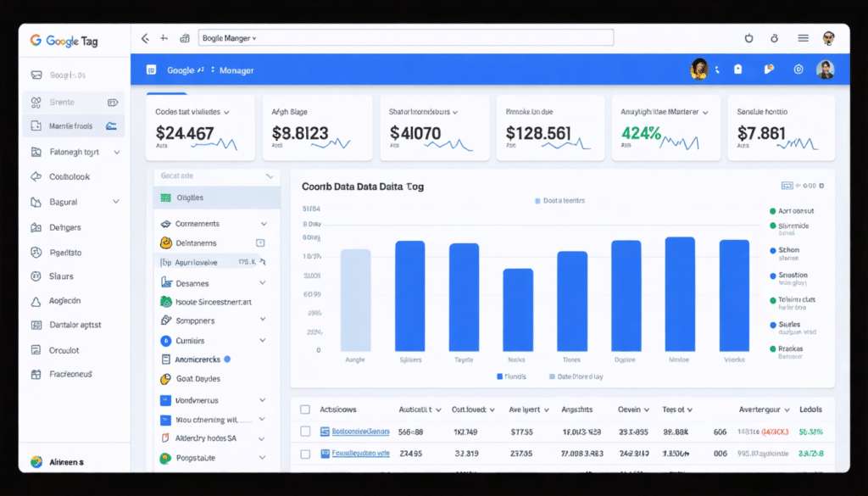868x496 pixels.
Task: Toggle the Suates legend series
Action: (785, 325)
